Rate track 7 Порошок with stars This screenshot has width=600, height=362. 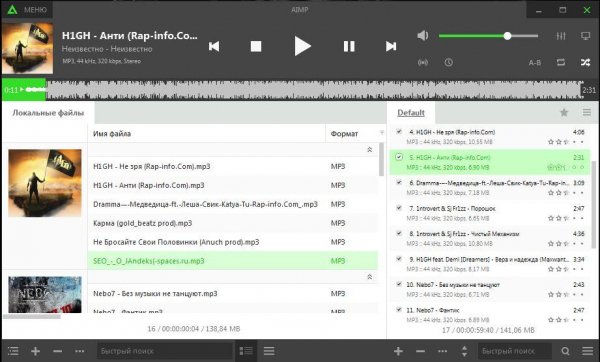(566, 218)
